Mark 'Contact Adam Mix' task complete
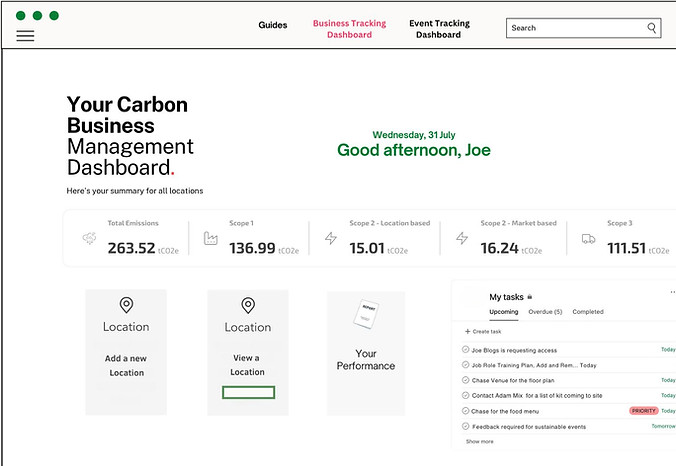 click(465, 395)
